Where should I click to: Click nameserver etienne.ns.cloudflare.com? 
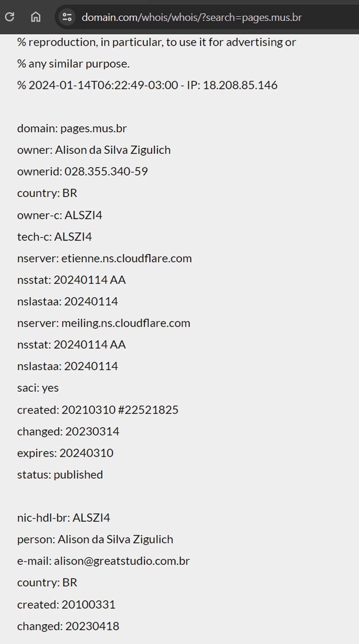pyautogui.click(x=126, y=259)
